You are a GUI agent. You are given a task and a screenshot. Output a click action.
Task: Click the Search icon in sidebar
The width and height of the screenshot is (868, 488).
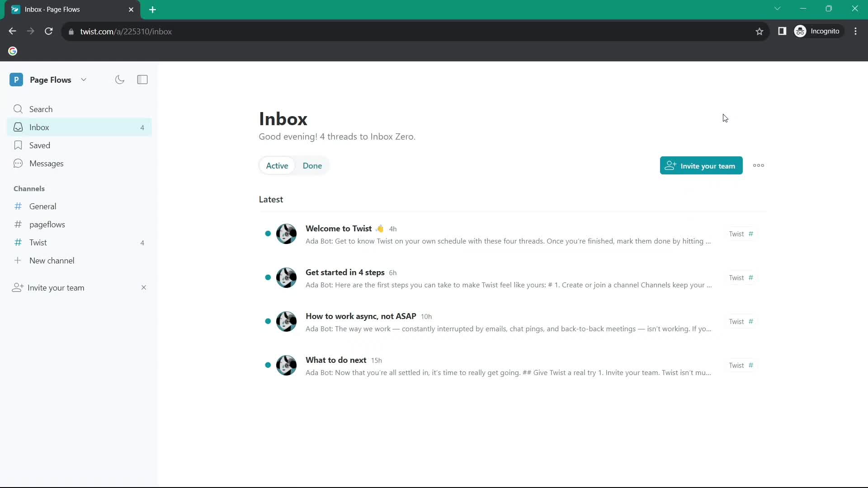(18, 108)
